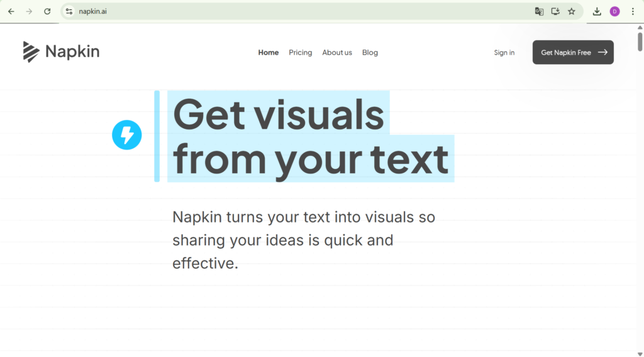Image resolution: width=644 pixels, height=357 pixels.
Task: Select the Home navigation item
Action: coord(268,53)
